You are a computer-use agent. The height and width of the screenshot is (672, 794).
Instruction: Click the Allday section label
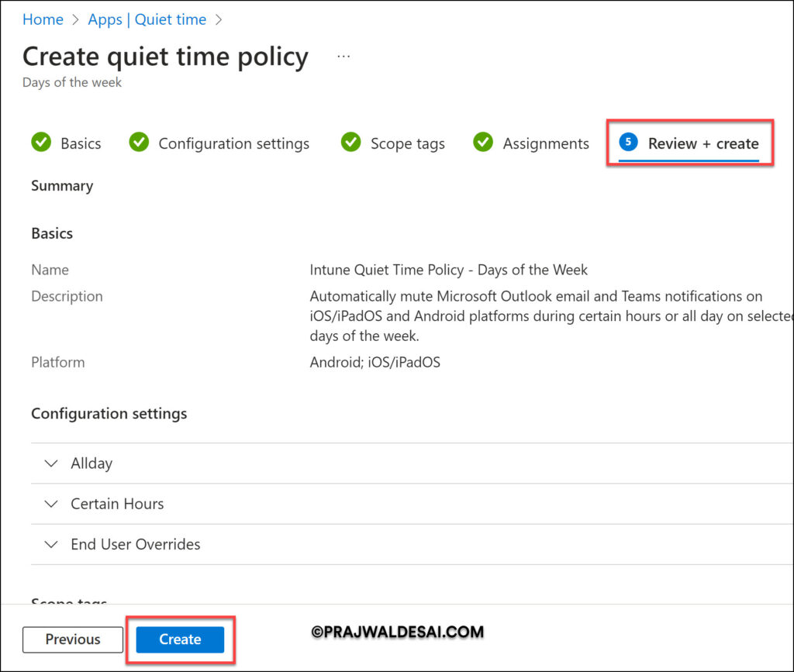coord(91,464)
